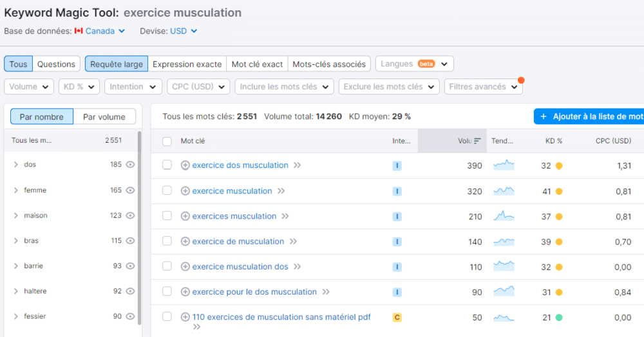644x337 pixels.
Task: Open the 'exercice dos musculation' keyword link
Action: coord(240,165)
